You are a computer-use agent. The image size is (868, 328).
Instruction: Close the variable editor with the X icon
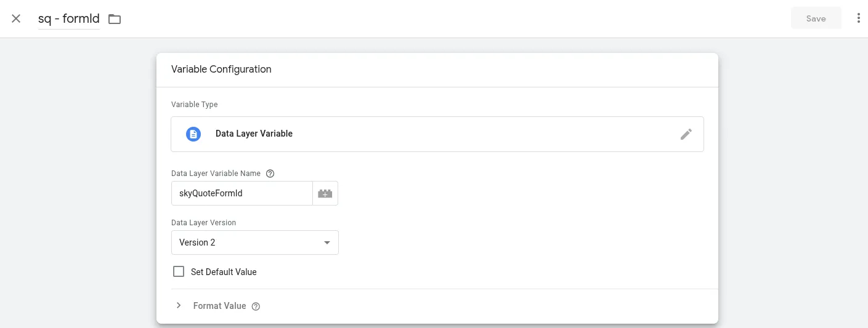(x=16, y=18)
